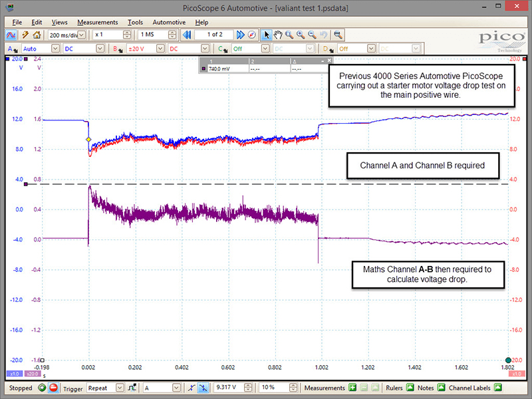532x399 pixels.
Task: Click the home startup settings icon
Action: [x=37, y=35]
